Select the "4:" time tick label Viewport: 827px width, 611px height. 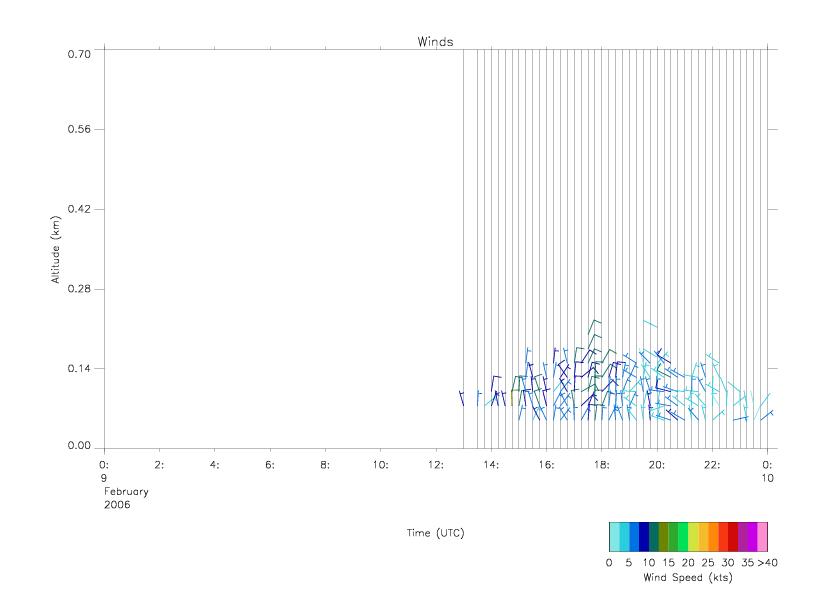[x=214, y=465]
